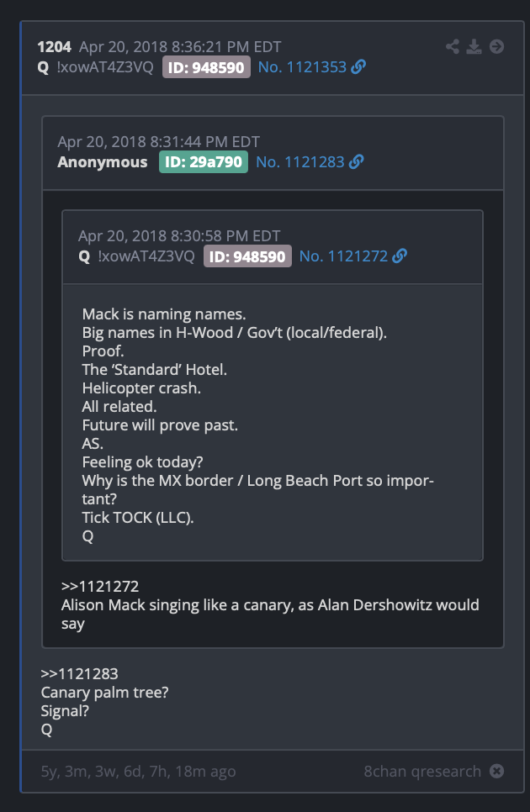Click the X circle next to 8chan qresearch
530x812 pixels.
click(497, 771)
